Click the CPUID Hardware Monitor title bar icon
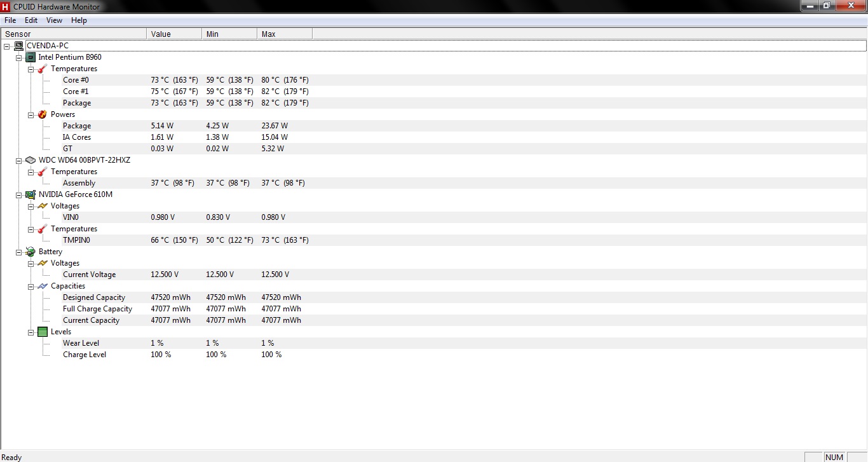This screenshot has width=868, height=462. [x=5, y=6]
